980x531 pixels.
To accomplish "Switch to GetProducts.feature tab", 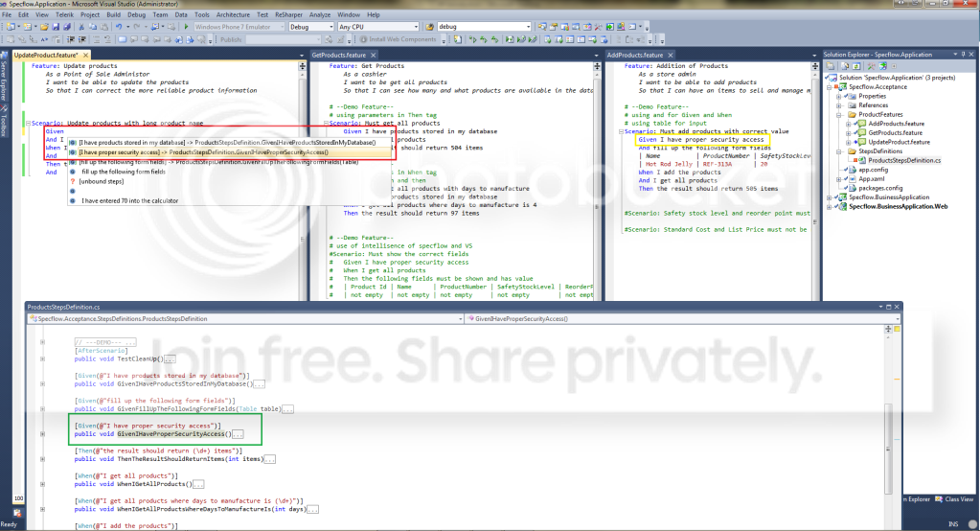I will (x=339, y=55).
